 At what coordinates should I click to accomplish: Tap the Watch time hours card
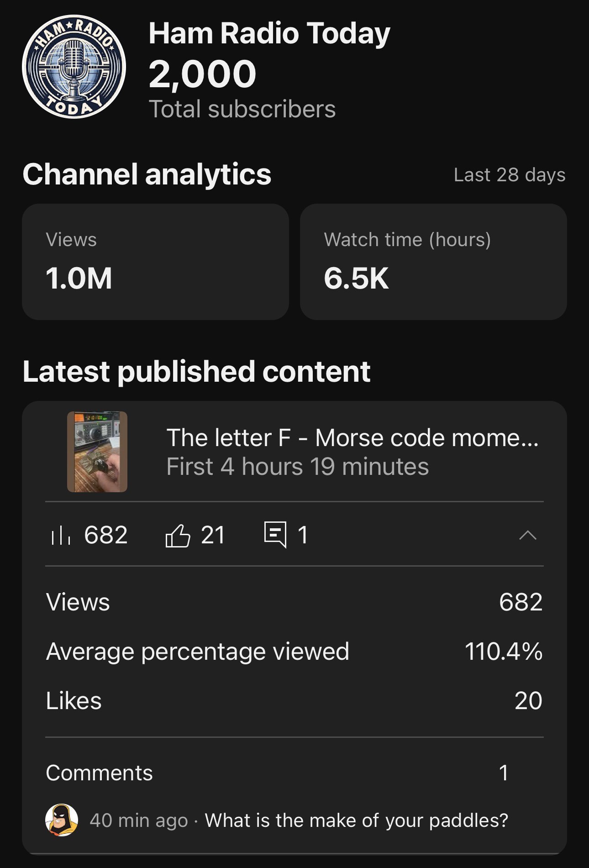434,261
